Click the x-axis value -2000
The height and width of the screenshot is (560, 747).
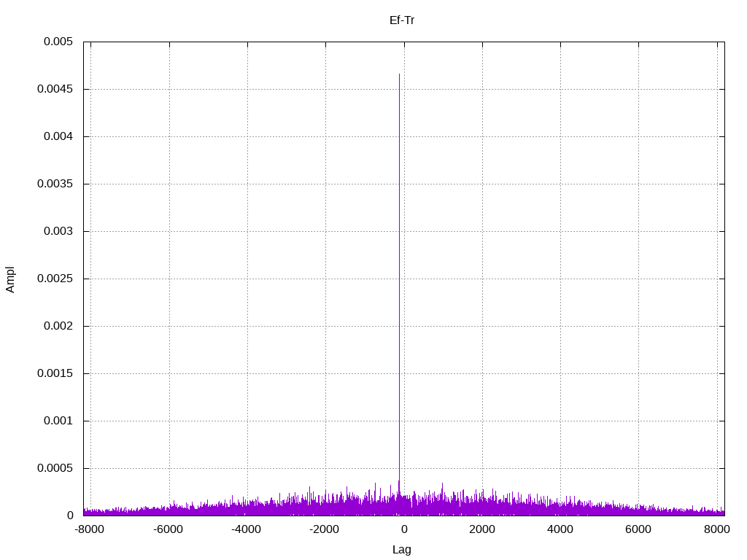click(x=325, y=529)
